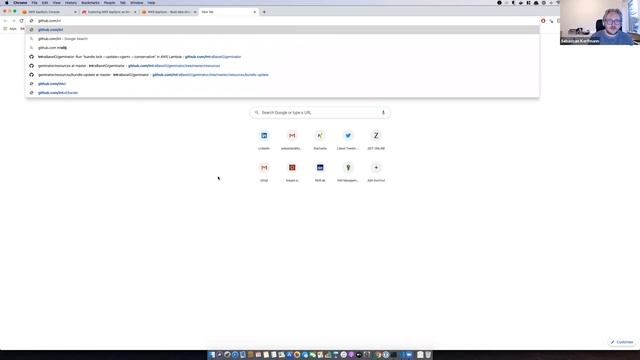640x360 pixels.
Task: Open the Window menu
Action: 136,3
